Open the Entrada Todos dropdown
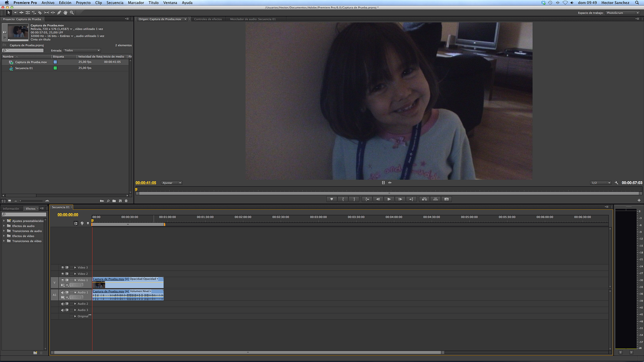 click(x=82, y=51)
